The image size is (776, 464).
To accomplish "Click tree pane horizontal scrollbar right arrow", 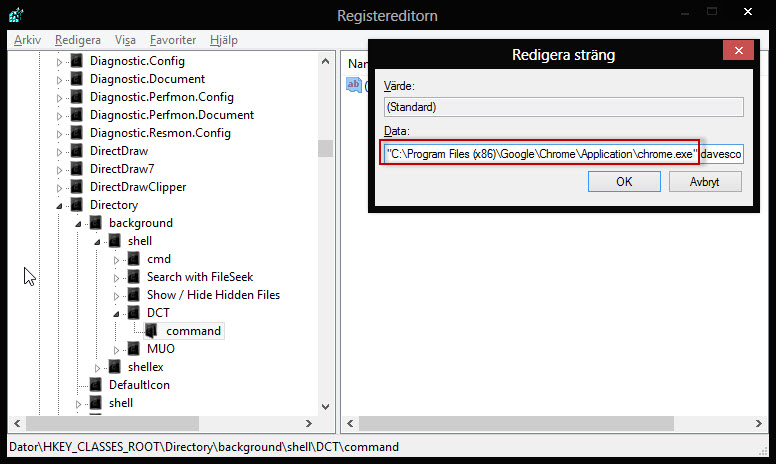I will point(309,423).
